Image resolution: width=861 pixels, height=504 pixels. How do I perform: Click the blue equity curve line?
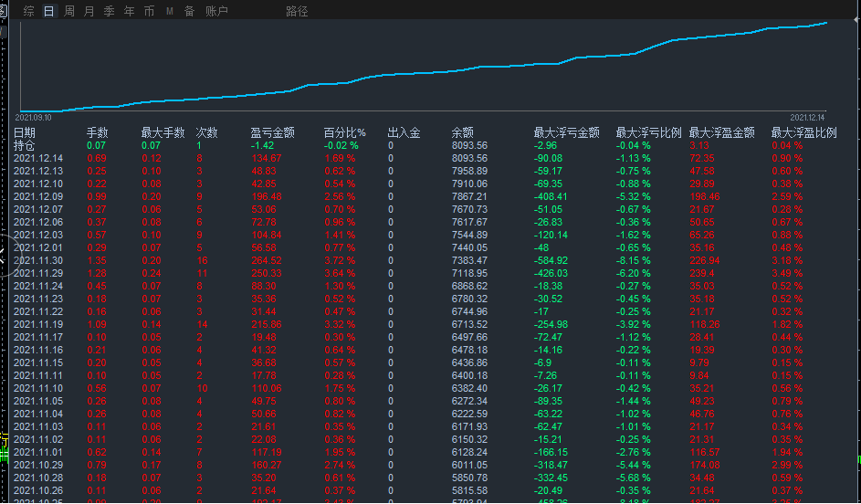click(423, 73)
